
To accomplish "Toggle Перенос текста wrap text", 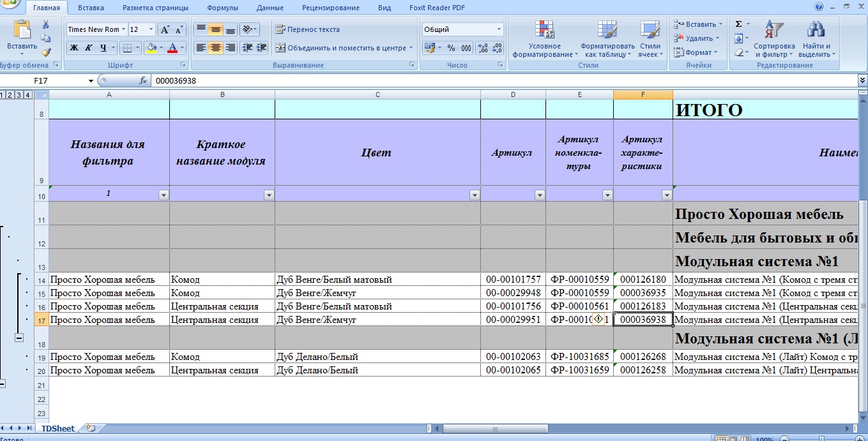I will pyautogui.click(x=308, y=29).
